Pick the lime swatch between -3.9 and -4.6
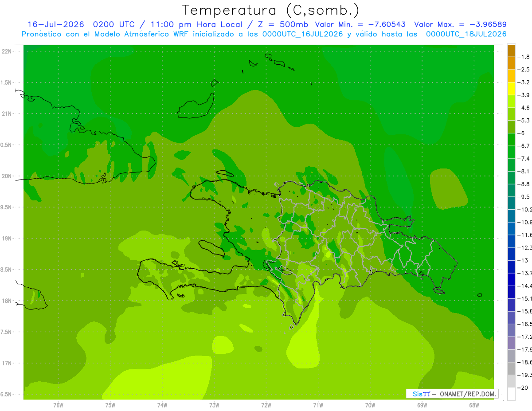Viewport: 532px width, 411px height. pos(511,102)
